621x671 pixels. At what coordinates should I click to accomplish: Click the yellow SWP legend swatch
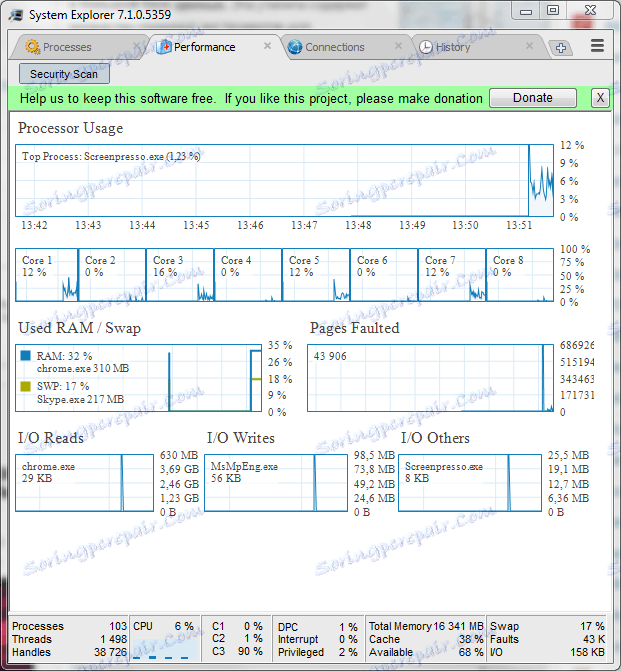(26, 386)
